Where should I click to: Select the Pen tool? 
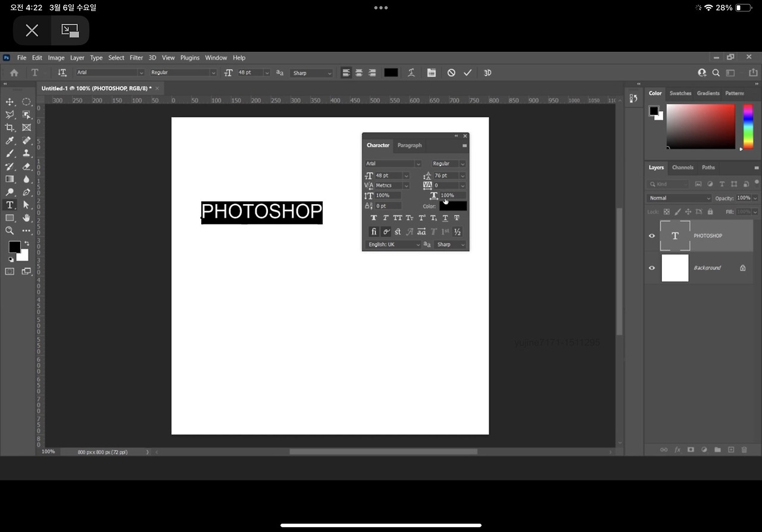click(x=26, y=192)
